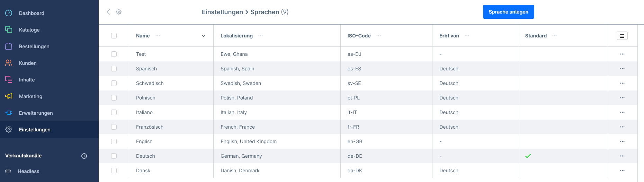Open the column settings list icon

coord(622,36)
